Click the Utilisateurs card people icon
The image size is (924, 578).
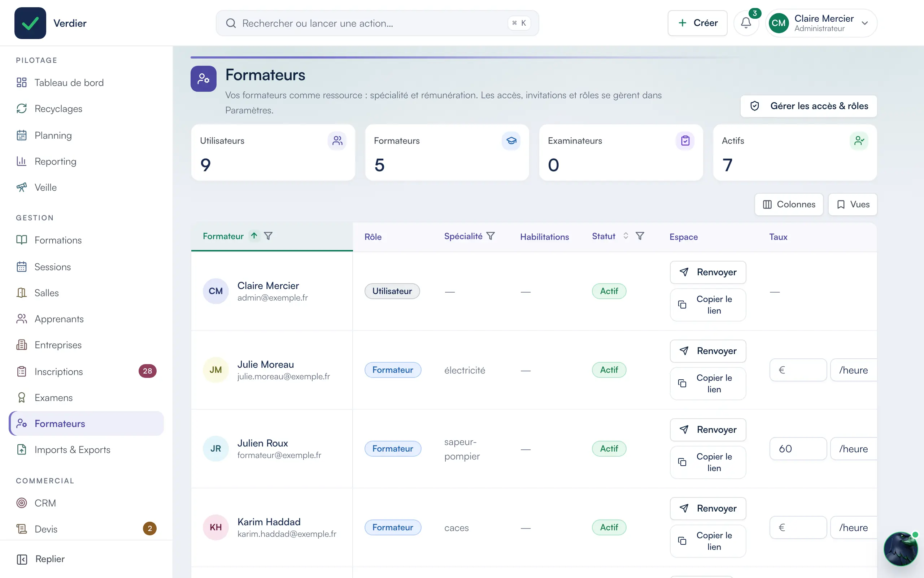tap(337, 141)
